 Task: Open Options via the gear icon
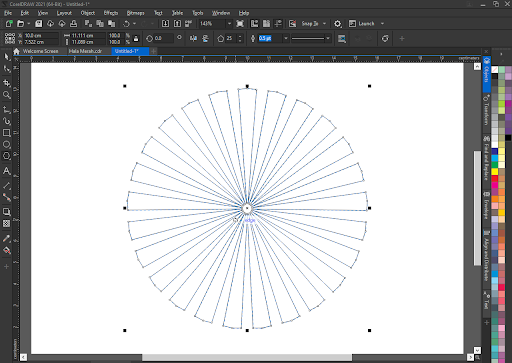tap(337, 24)
